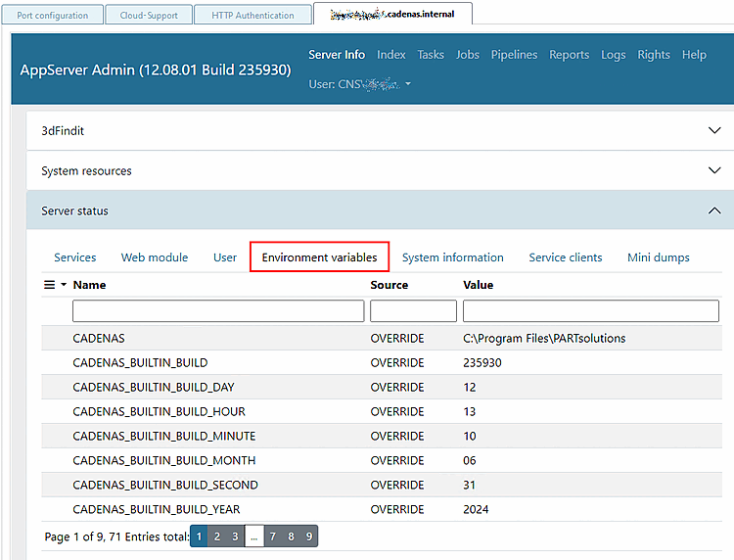Click the AppServer Admin title

[156, 70]
